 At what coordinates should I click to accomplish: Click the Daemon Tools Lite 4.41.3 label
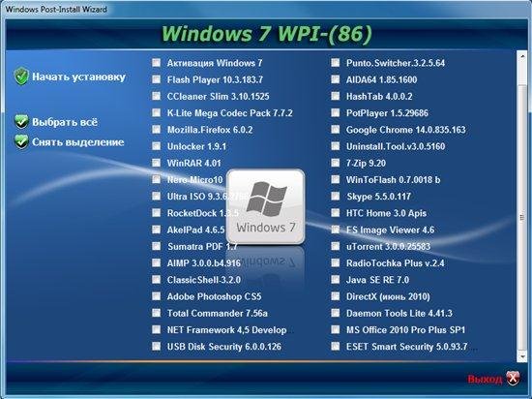pos(399,313)
